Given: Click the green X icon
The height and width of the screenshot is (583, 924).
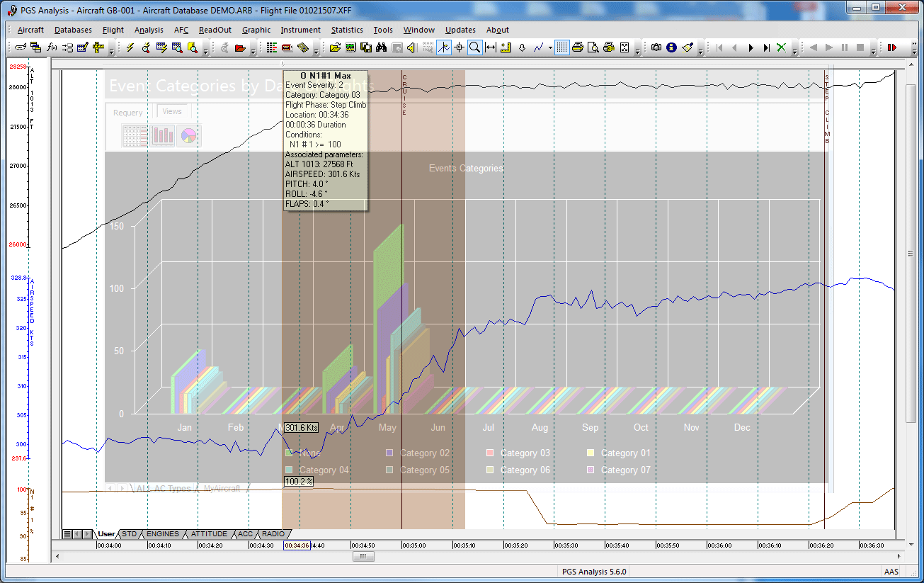Looking at the screenshot, I should coord(781,47).
